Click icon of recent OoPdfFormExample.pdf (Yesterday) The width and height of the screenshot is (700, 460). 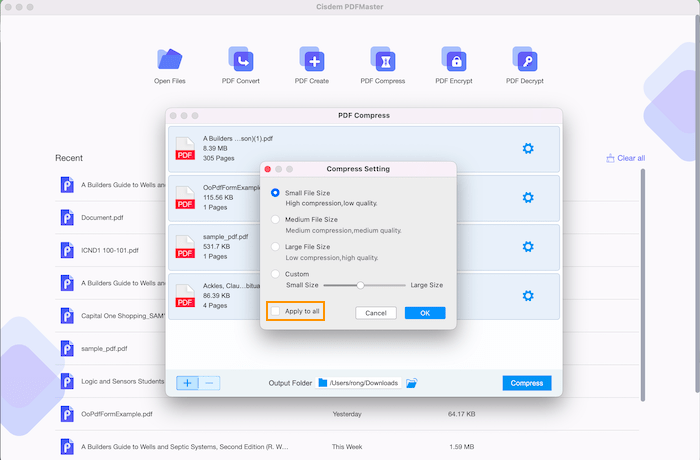point(67,414)
